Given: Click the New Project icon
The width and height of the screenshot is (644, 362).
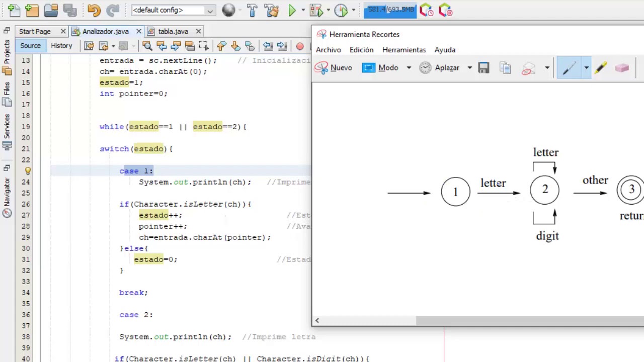Looking at the screenshot, I should [x=31, y=10].
